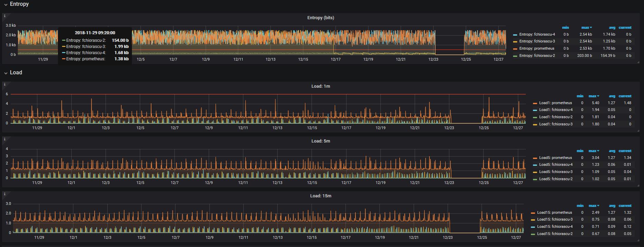Open info icon on Load: 5m panel
Image resolution: width=644 pixels, height=247 pixels.
[x=5, y=139]
